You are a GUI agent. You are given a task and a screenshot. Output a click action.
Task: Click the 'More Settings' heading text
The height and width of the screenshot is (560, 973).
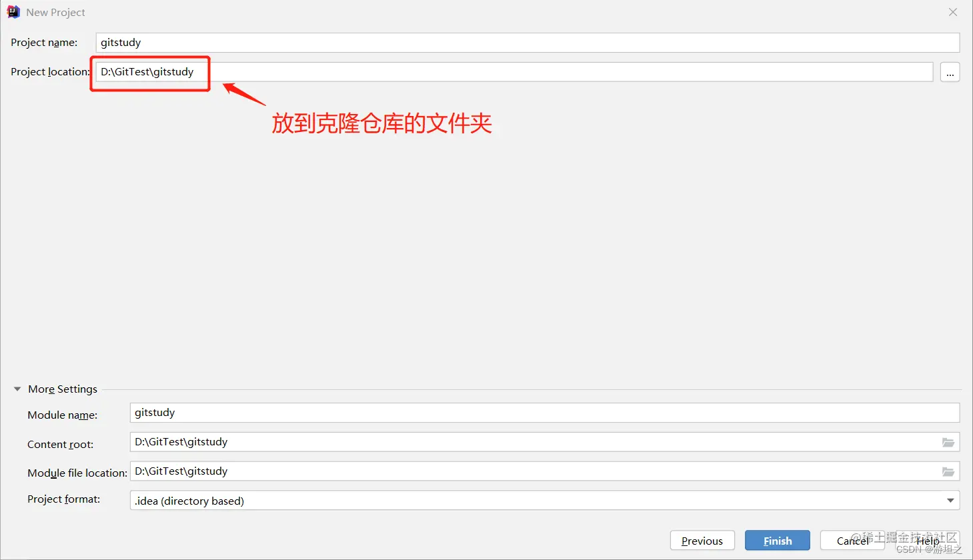point(63,389)
